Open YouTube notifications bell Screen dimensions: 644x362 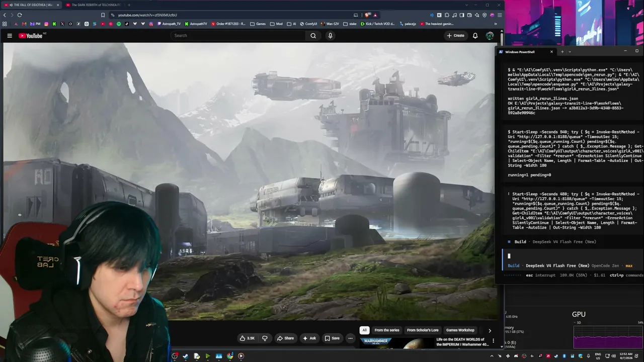click(x=475, y=36)
